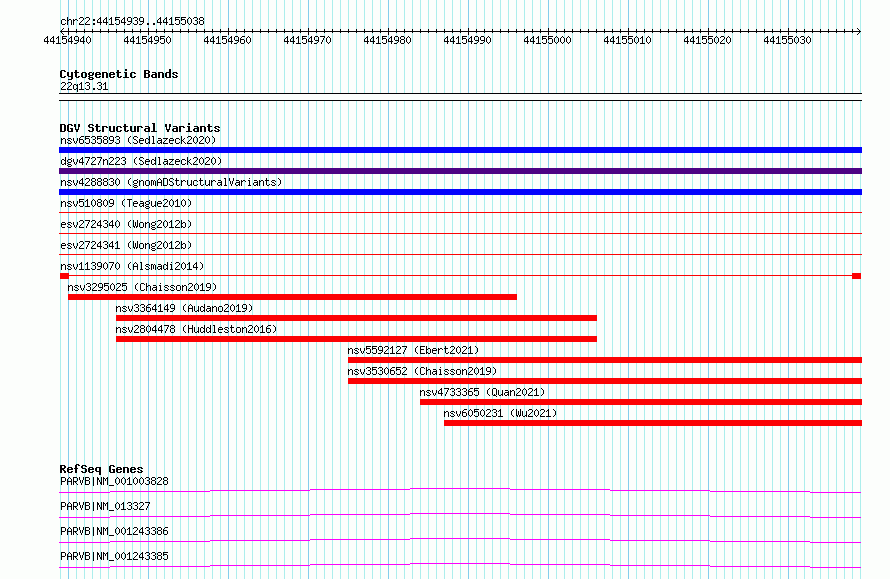The image size is (890, 579).
Task: Click the red bar for nsv6050231
Action: point(653,423)
